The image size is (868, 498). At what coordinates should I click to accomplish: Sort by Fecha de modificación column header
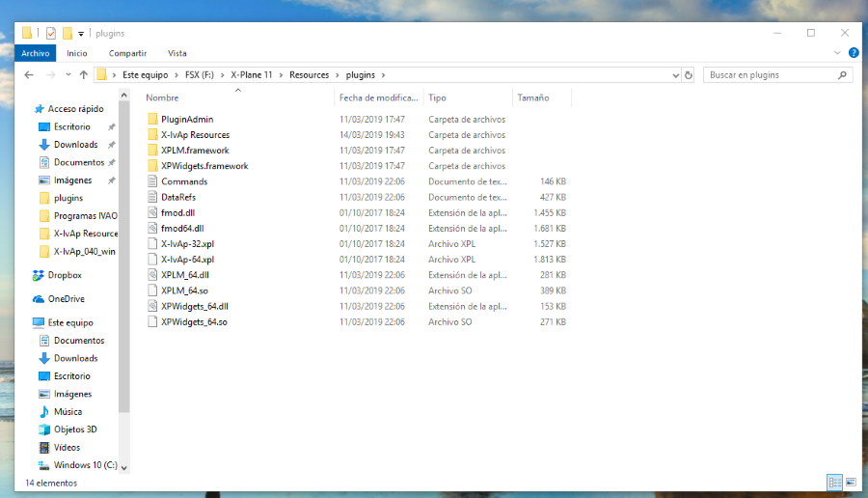(379, 97)
